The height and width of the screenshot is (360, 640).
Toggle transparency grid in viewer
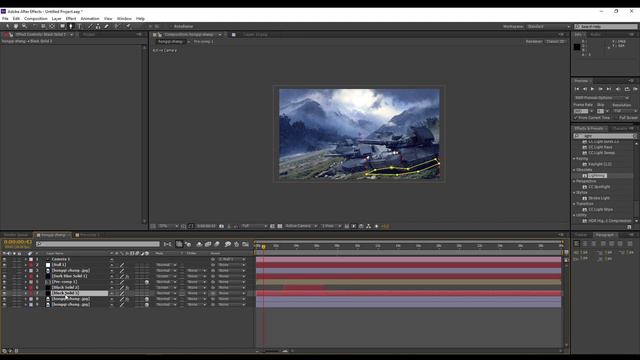click(280, 226)
